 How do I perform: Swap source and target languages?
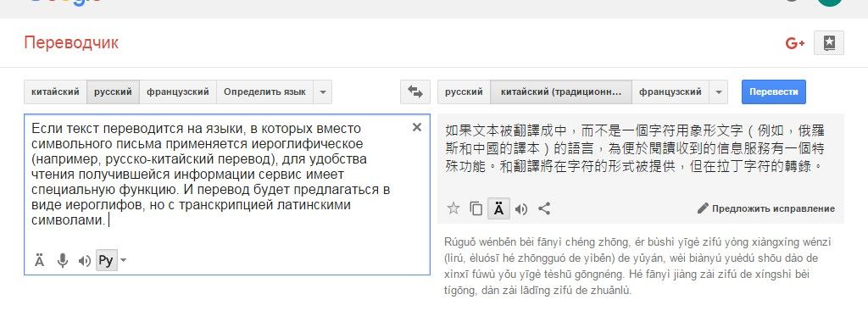pos(415,92)
